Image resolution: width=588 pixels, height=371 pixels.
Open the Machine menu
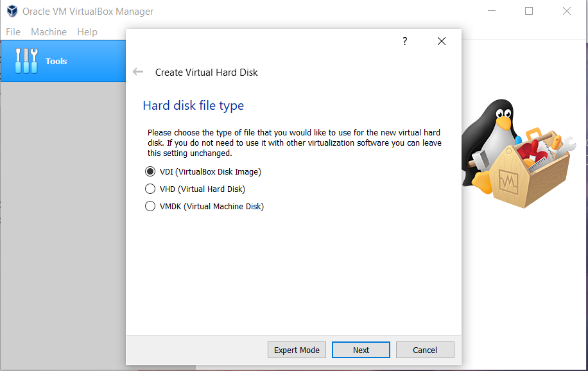49,31
